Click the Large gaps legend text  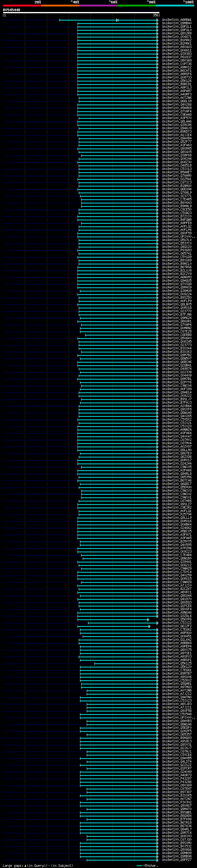point(38,866)
